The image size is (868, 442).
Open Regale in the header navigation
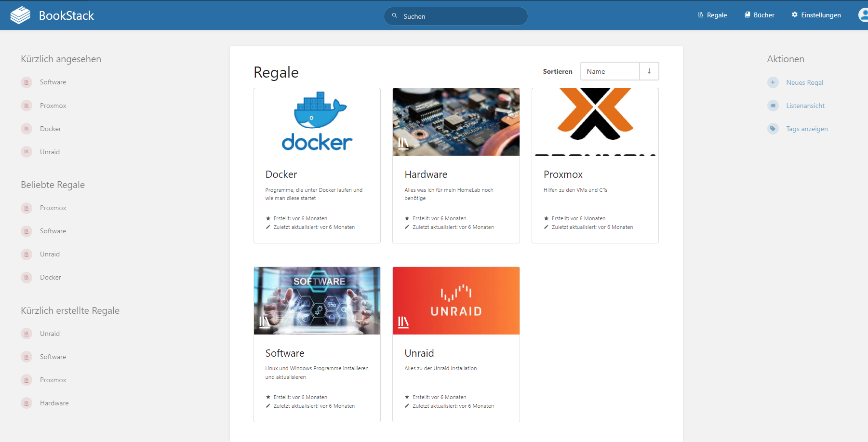tap(712, 15)
